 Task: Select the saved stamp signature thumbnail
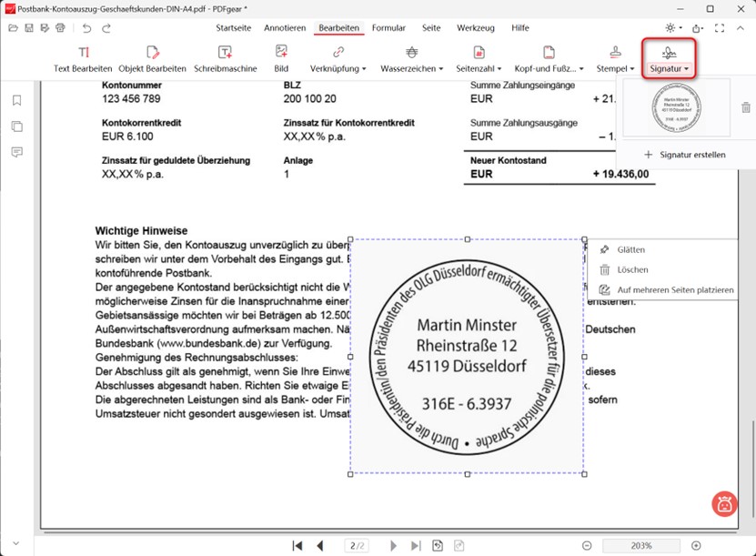tap(675, 108)
